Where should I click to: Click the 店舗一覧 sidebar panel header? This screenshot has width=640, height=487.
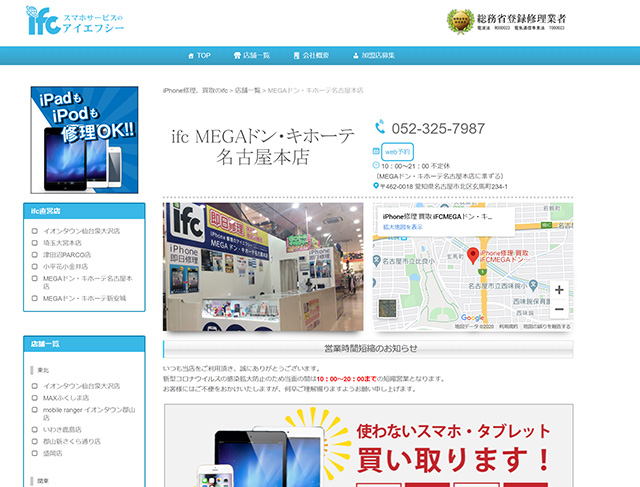click(84, 344)
